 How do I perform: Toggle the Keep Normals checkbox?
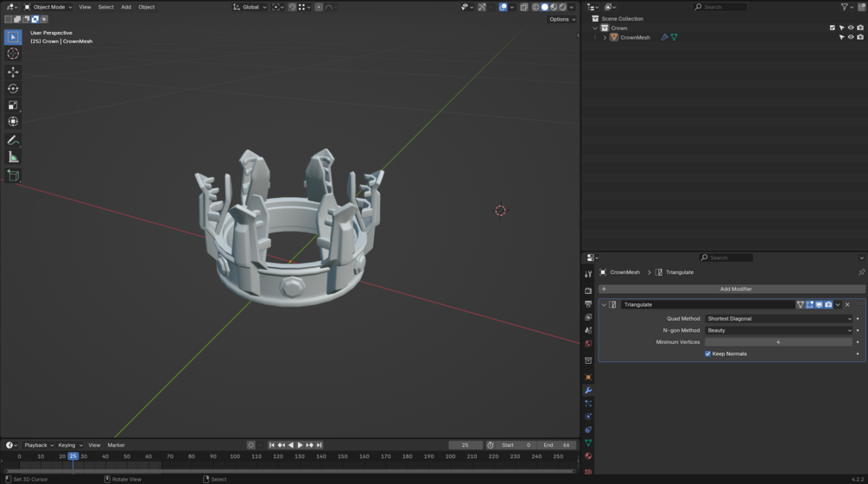707,353
